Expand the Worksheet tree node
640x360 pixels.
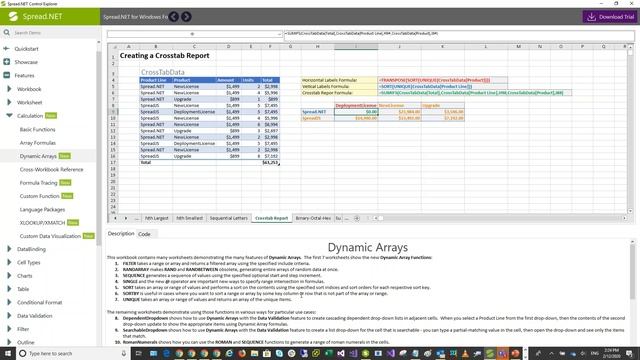(x=9, y=102)
